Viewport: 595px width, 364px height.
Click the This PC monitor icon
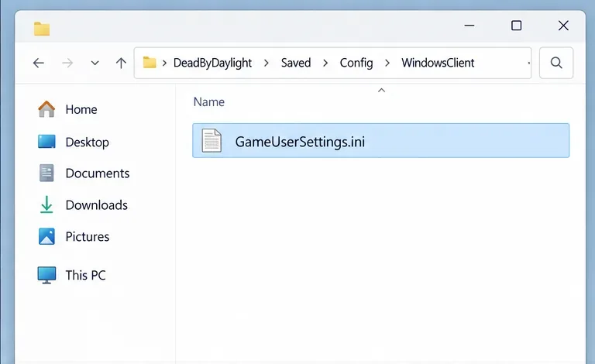46,275
